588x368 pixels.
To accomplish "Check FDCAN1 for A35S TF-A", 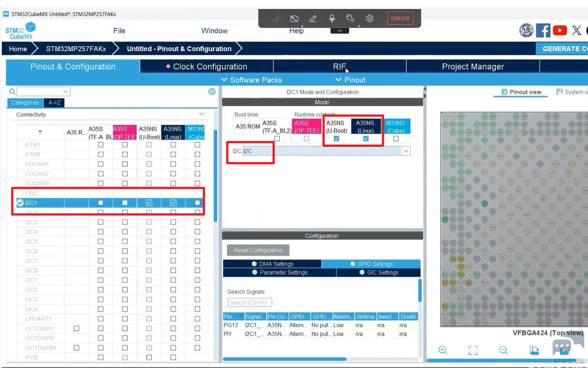I will (100, 164).
